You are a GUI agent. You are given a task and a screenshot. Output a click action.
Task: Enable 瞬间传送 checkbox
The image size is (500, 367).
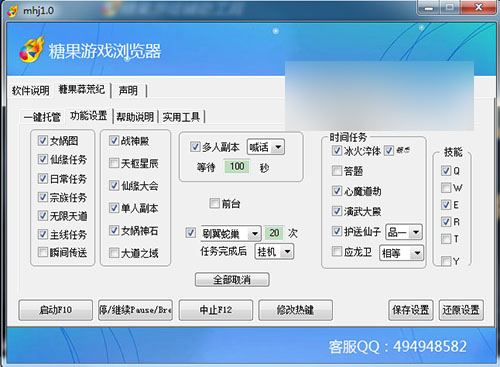click(43, 252)
